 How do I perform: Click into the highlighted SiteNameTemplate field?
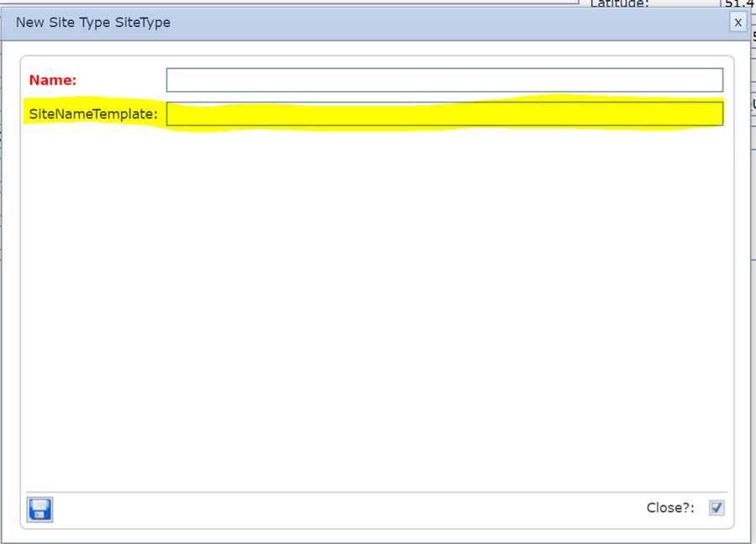444,114
